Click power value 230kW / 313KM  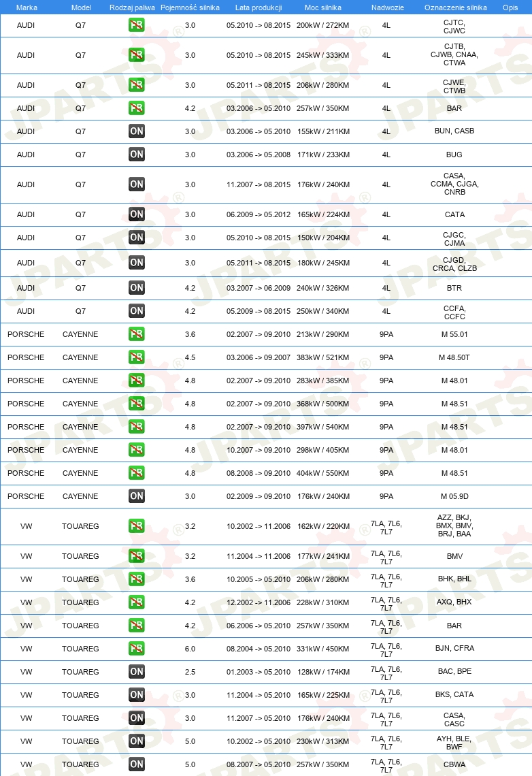[323, 741]
